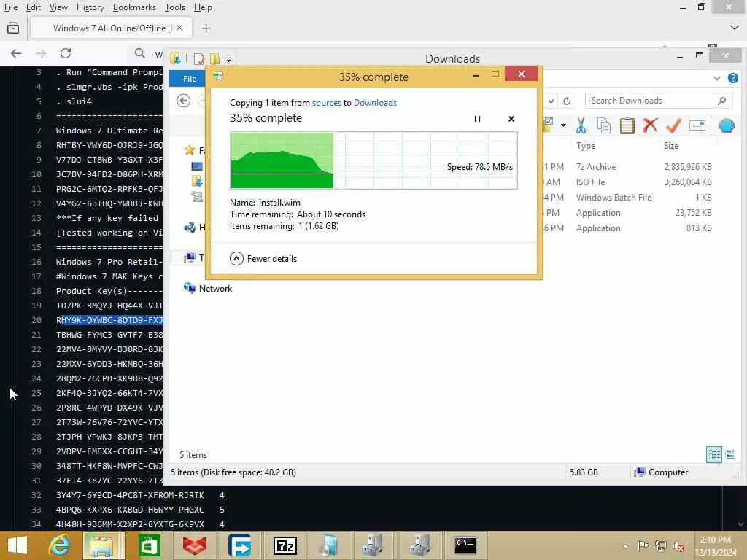Show hidden tray icons arrow

click(625, 546)
